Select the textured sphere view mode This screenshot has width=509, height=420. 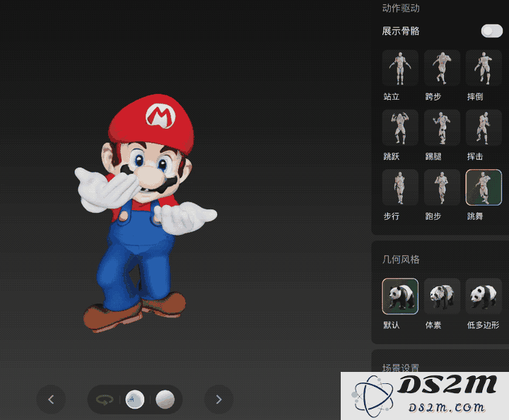tap(135, 399)
